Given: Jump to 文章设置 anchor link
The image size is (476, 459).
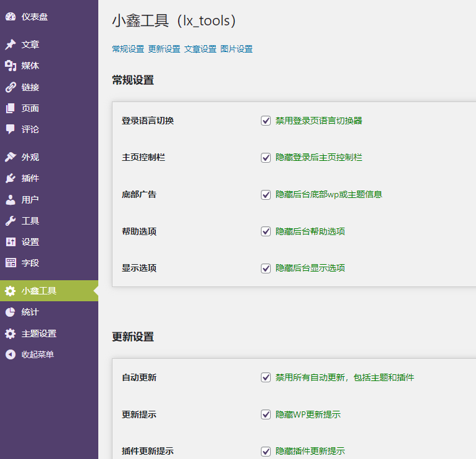Looking at the screenshot, I should coord(200,49).
